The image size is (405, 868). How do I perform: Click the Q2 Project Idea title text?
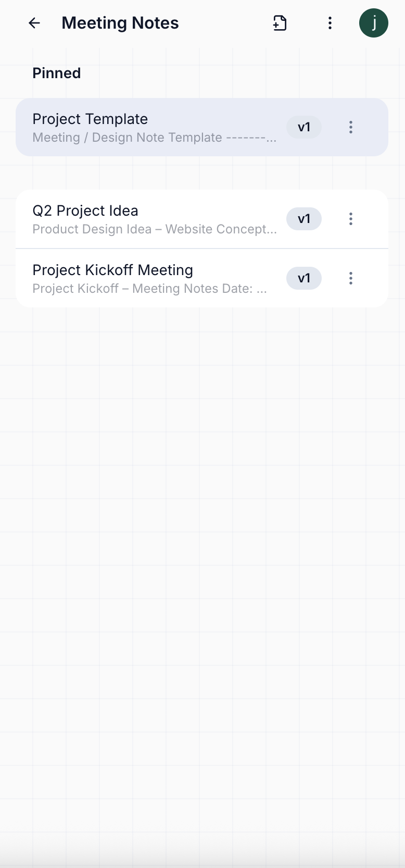[x=85, y=211]
